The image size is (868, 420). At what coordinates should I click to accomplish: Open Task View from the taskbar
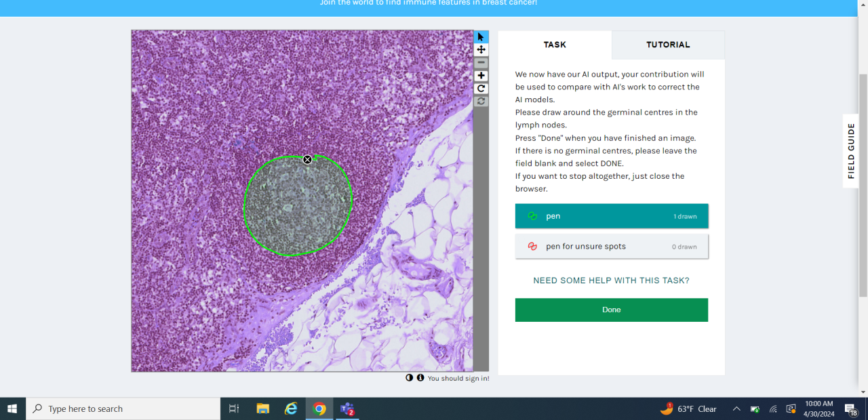pos(234,408)
